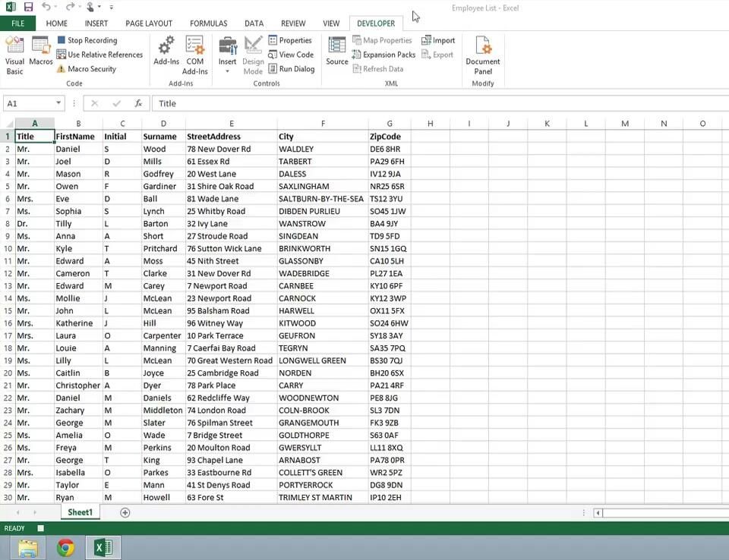Viewport: 729px width, 560px height.
Task: Click the macro recording status icon
Action: click(40, 528)
